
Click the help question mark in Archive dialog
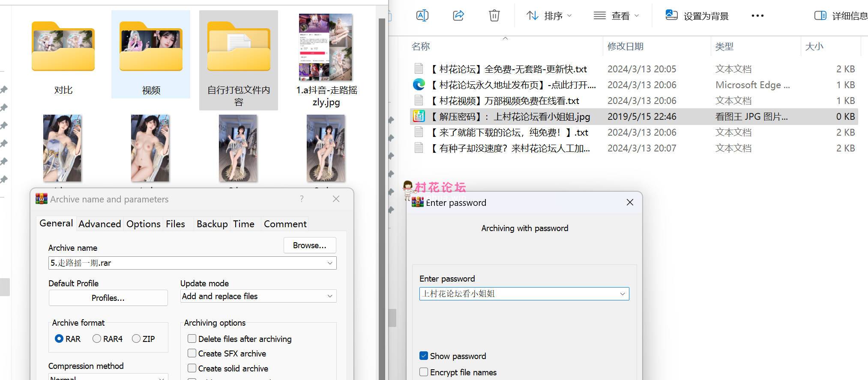[302, 199]
